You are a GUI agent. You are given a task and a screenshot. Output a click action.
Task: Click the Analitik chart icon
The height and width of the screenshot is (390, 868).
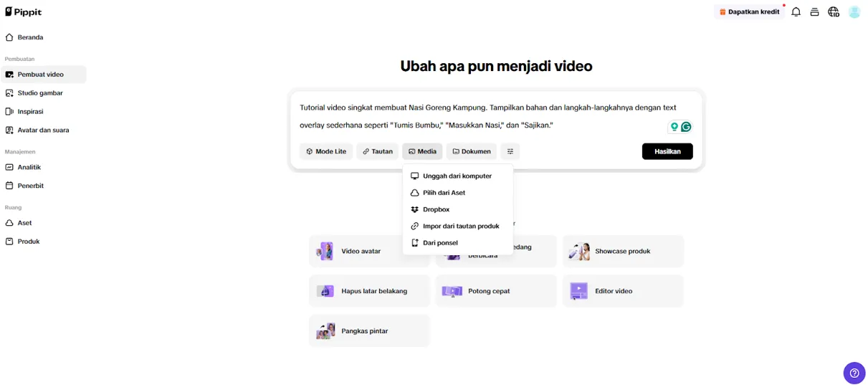click(x=9, y=167)
